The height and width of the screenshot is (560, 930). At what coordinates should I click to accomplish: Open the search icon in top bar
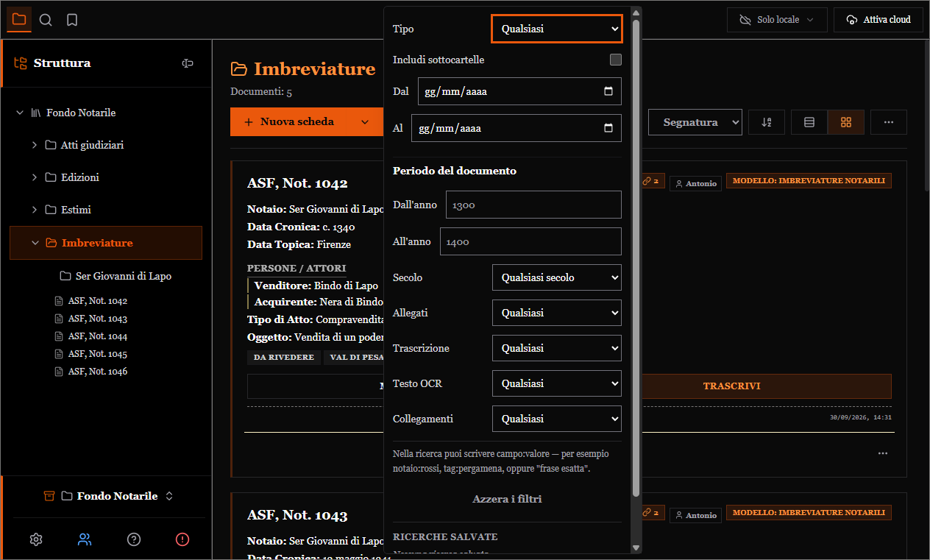pyautogui.click(x=46, y=20)
